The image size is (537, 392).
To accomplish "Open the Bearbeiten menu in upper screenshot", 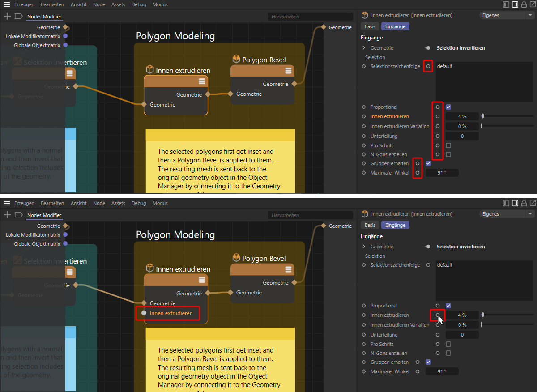I will point(52,4).
